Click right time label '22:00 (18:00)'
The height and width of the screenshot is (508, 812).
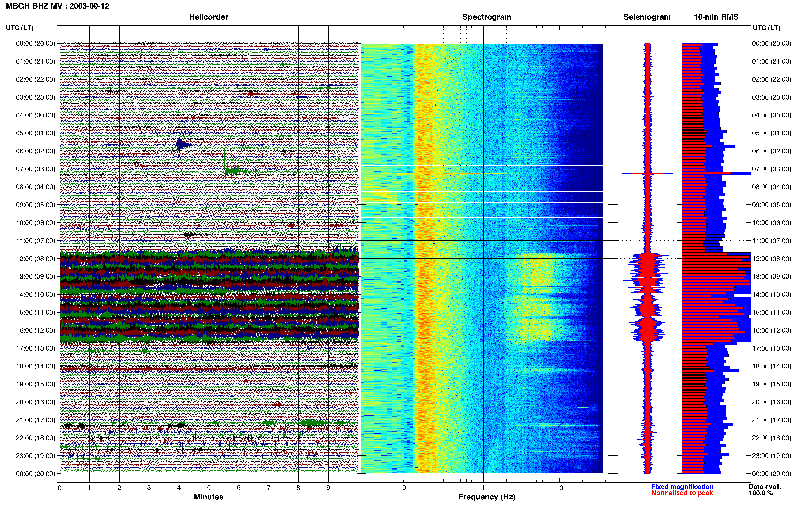[772, 438]
